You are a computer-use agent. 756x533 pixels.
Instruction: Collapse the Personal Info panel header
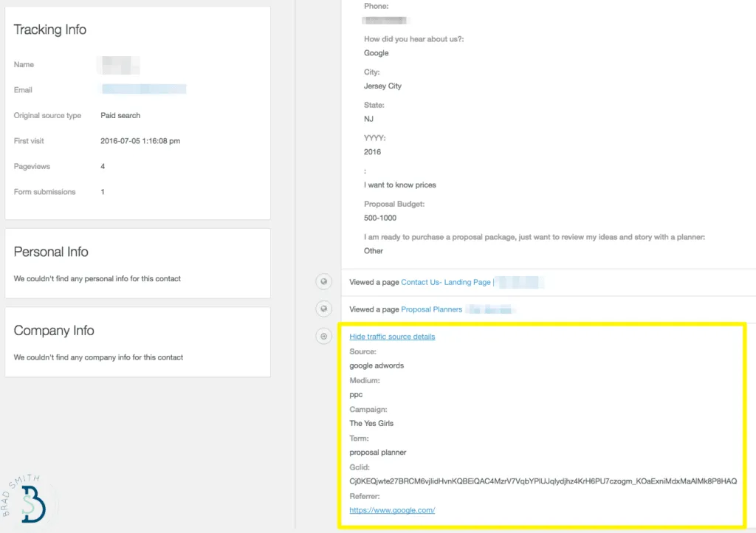50,252
